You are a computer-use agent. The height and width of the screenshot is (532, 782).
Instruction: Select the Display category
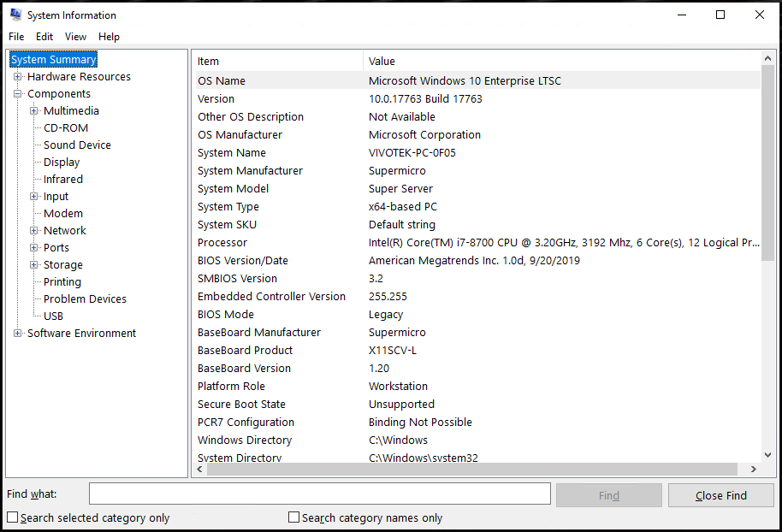tap(62, 162)
